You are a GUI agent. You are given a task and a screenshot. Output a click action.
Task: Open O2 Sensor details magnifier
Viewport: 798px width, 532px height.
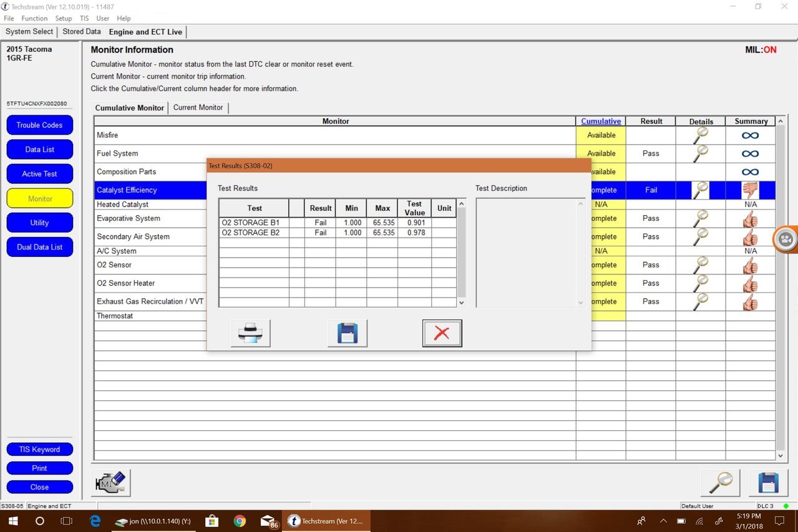[x=701, y=265]
